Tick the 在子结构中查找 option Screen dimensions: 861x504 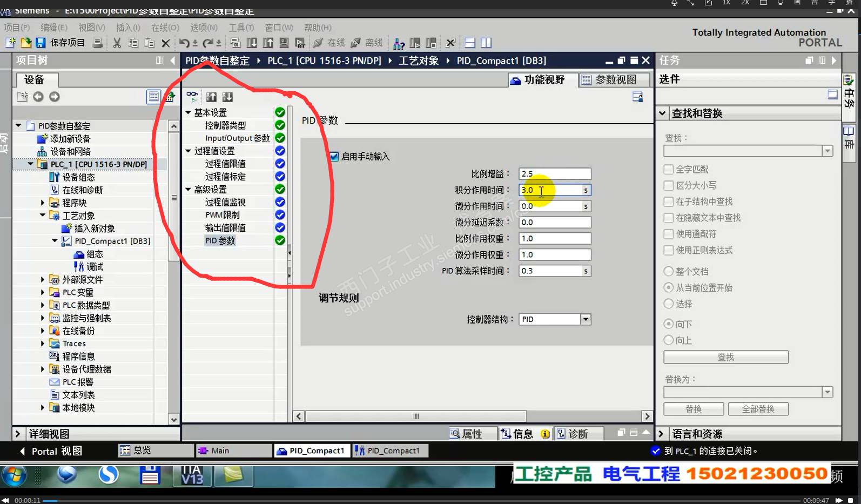coord(669,202)
